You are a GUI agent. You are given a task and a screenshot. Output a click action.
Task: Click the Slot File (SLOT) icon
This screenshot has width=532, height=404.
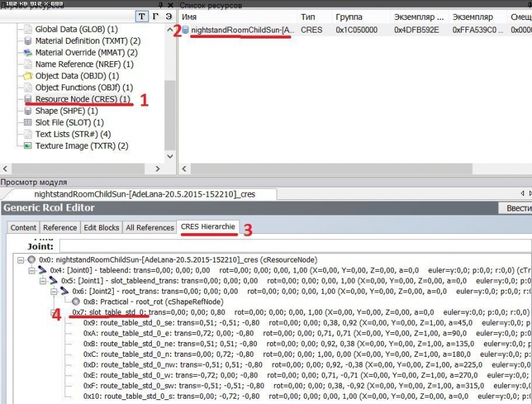28,122
